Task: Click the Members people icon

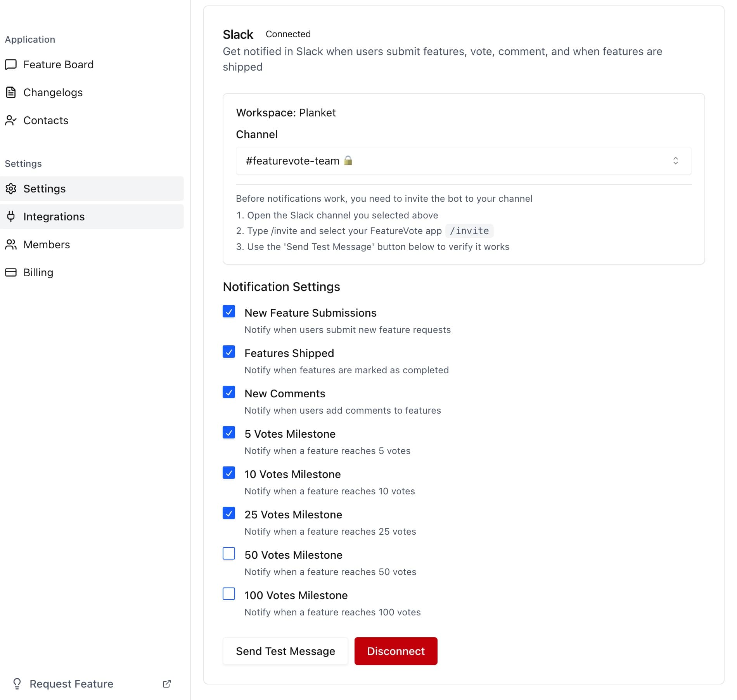Action: click(11, 244)
